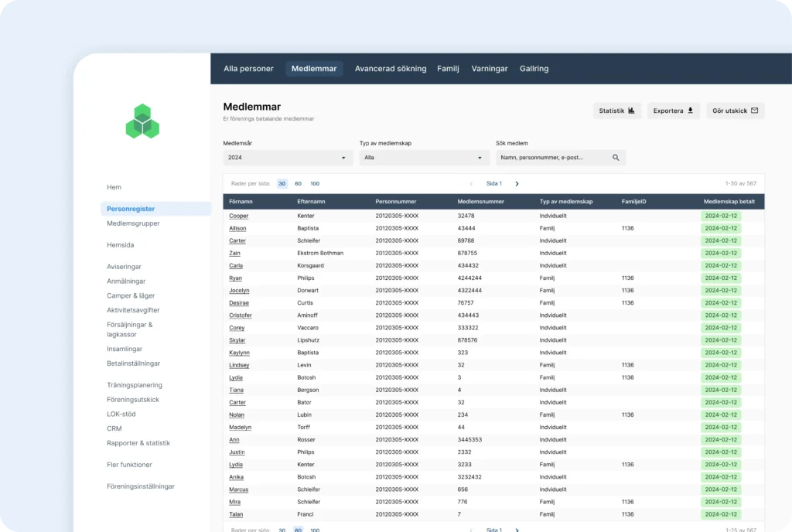Image resolution: width=792 pixels, height=532 pixels.
Task: Switch to the Avancerad sökning tab
Action: tap(391, 69)
